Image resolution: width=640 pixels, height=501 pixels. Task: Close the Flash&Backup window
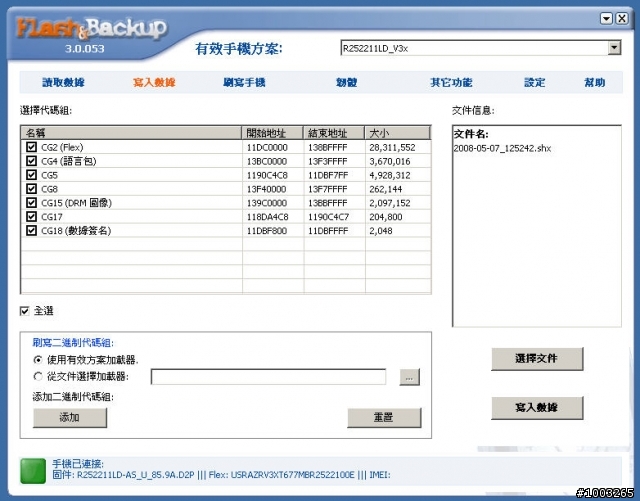click(x=622, y=18)
